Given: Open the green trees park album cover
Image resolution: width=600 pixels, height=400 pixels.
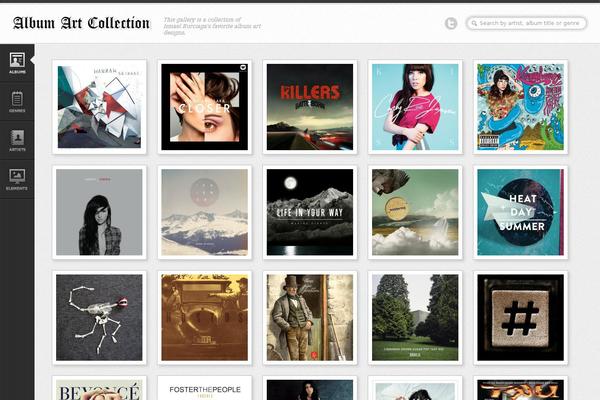Looking at the screenshot, I should pyautogui.click(x=415, y=318).
